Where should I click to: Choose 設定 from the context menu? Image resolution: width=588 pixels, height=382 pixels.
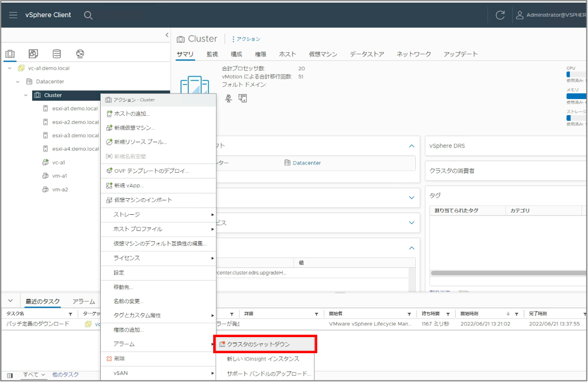click(x=158, y=273)
